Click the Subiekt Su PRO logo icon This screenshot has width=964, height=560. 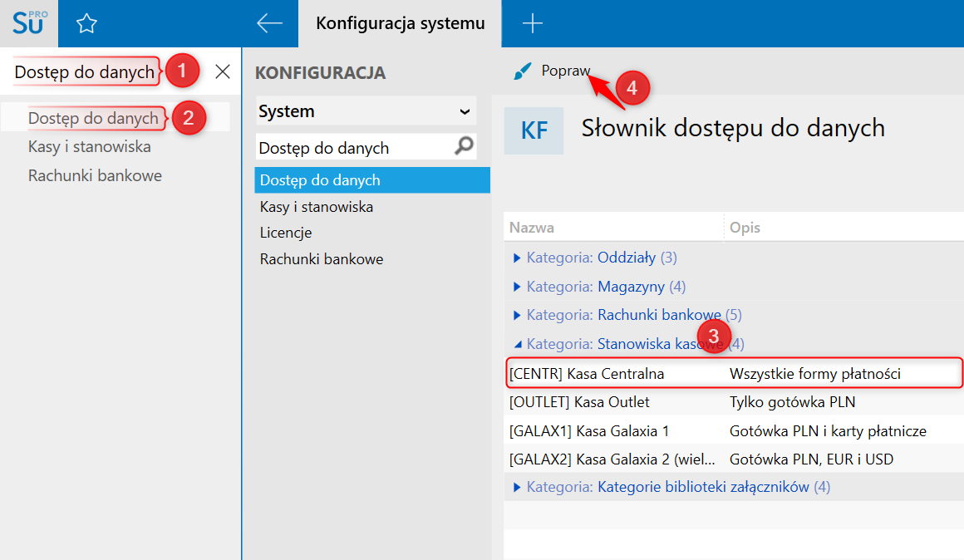(x=29, y=22)
